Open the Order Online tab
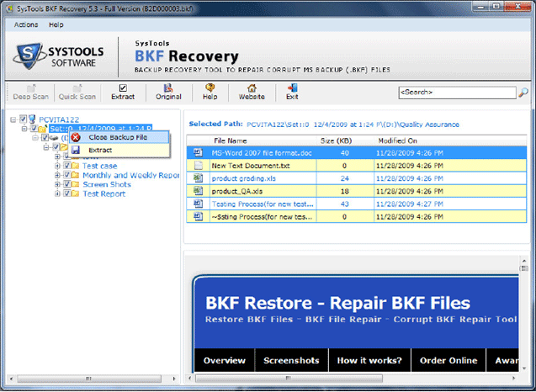The image size is (536, 392). (448, 360)
